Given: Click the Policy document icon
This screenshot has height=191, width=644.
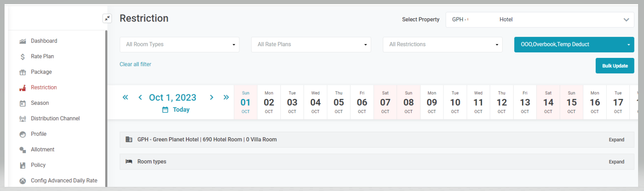Looking at the screenshot, I should (22, 165).
